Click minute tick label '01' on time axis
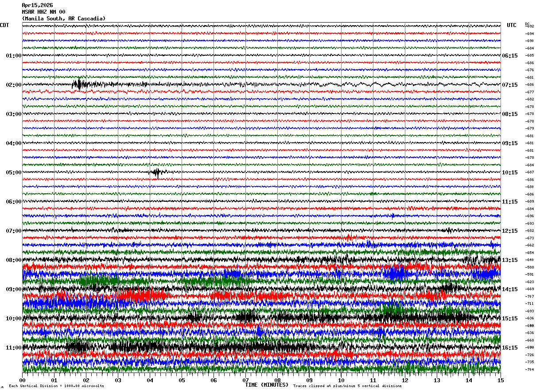This screenshot has height=392, width=536. [54, 380]
